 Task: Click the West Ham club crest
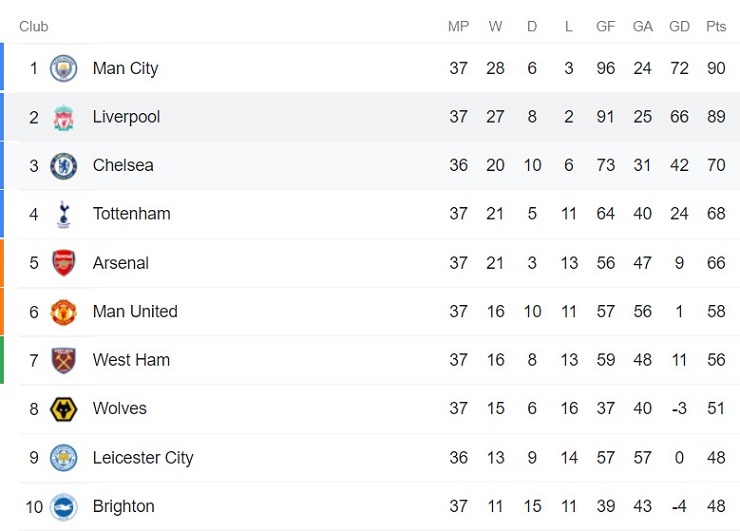pos(64,360)
